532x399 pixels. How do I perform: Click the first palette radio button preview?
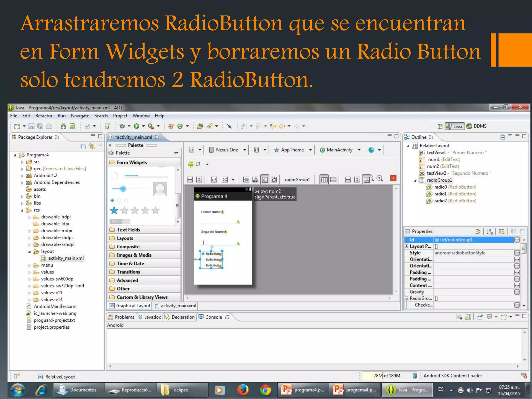(112, 200)
